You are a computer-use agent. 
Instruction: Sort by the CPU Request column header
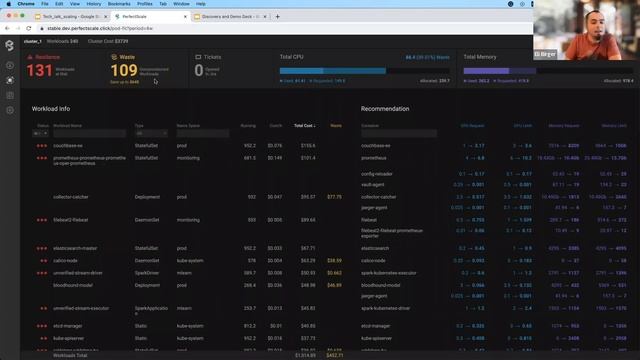coord(472,126)
